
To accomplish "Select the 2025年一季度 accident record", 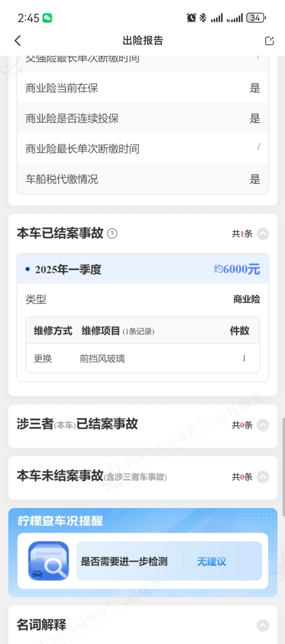I will pos(143,269).
